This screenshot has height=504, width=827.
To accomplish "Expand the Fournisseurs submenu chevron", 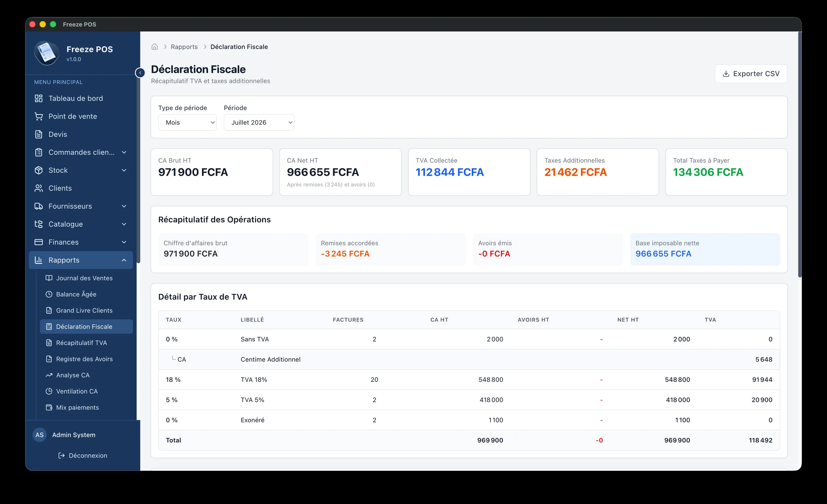I will 124,206.
